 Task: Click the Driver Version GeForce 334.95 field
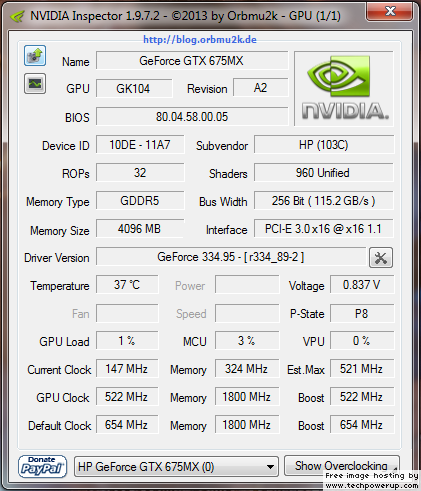pos(231,257)
